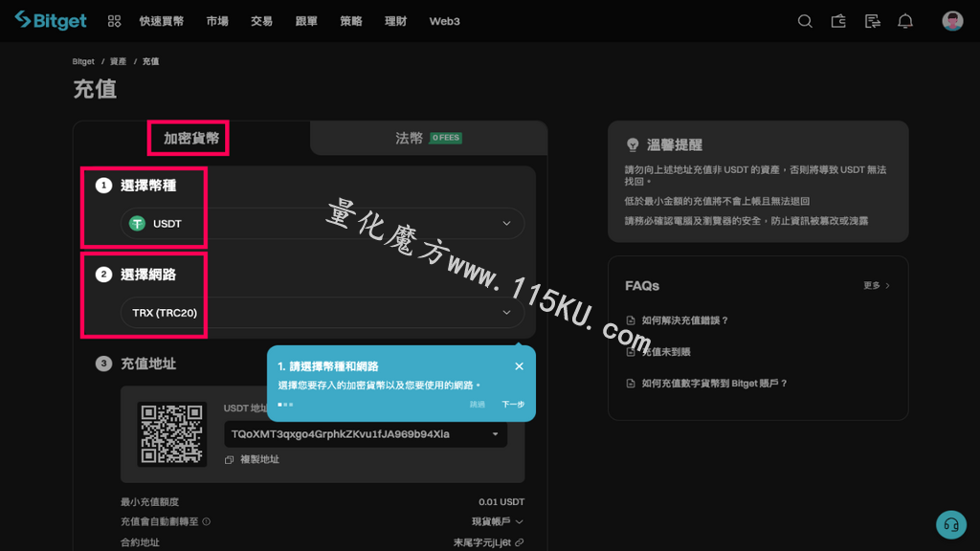The width and height of the screenshot is (980, 551).
Task: Open 理財 menu
Action: (x=395, y=21)
